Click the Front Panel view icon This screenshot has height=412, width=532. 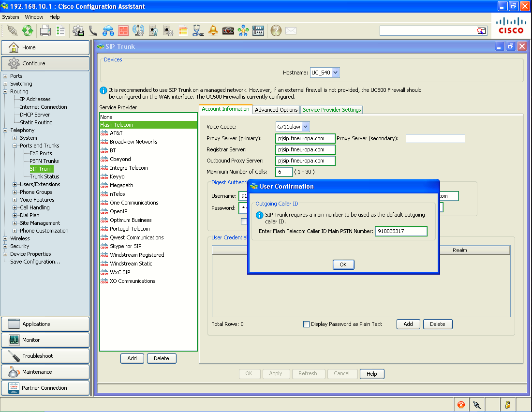(x=258, y=30)
